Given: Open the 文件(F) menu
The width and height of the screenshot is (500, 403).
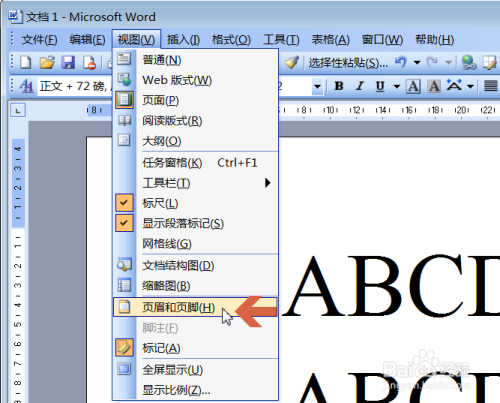Looking at the screenshot, I should coord(39,40).
